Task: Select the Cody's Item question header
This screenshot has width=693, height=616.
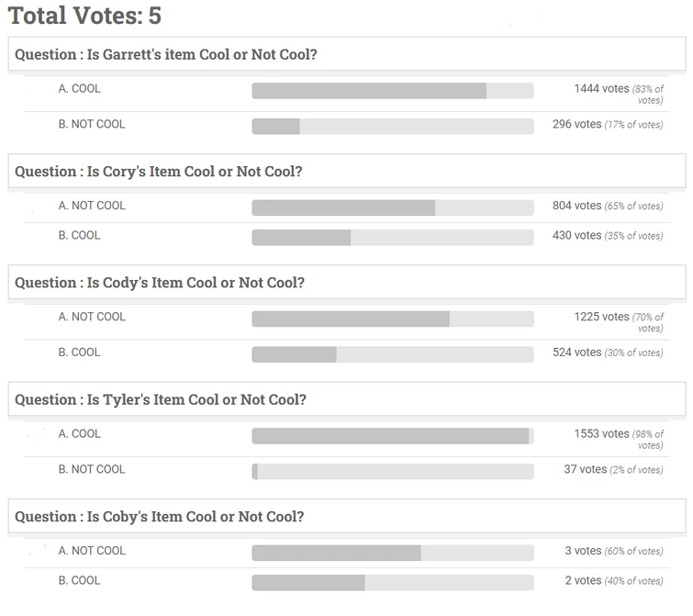Action: [x=160, y=283]
